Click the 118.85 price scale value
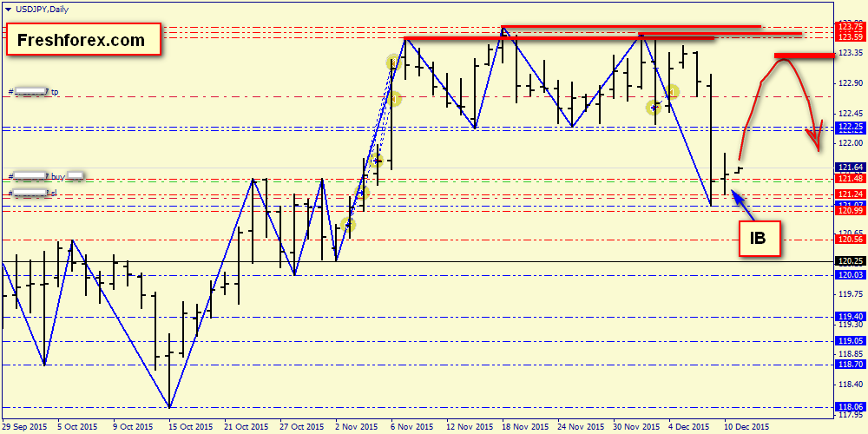 (851, 354)
